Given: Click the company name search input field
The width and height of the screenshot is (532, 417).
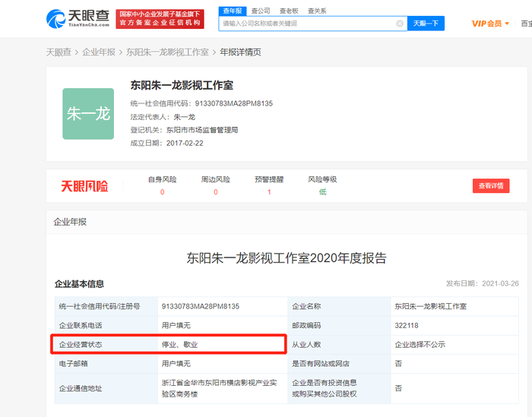Looking at the screenshot, I should click(x=308, y=24).
